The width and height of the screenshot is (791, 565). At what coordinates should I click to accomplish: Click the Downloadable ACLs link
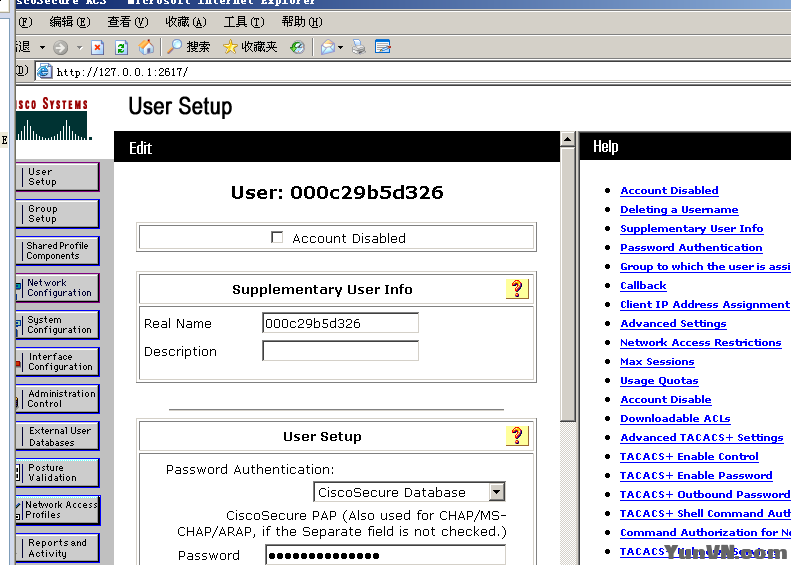click(x=675, y=419)
